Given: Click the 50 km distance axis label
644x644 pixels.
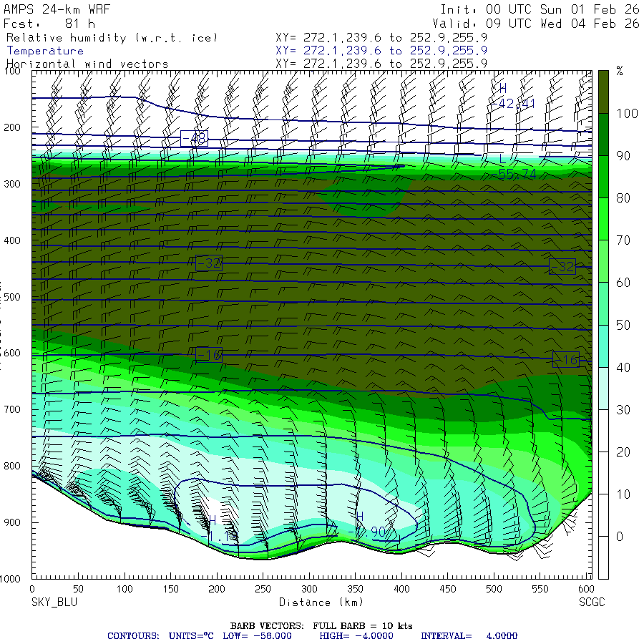Looking at the screenshot, I should 78,589.
